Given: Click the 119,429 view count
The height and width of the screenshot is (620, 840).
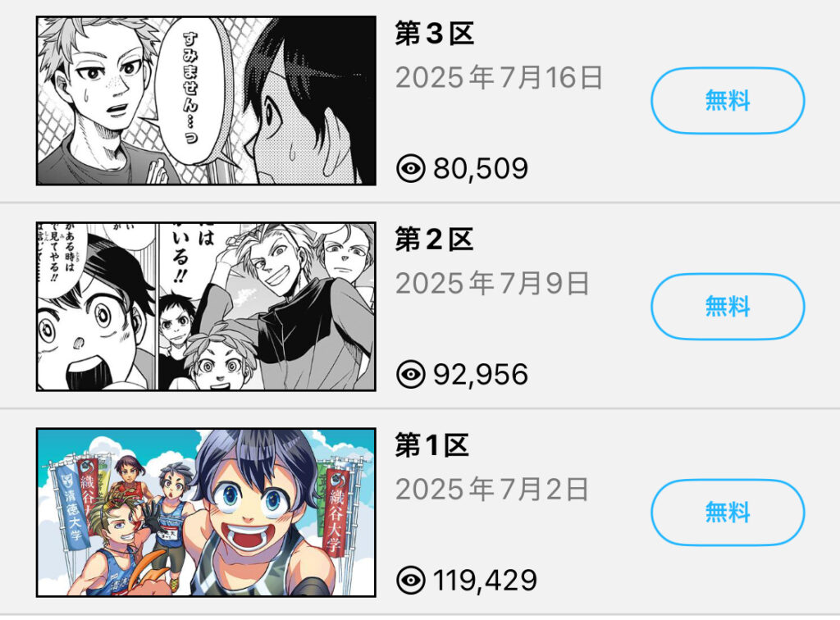Looking at the screenshot, I should coord(485,581).
